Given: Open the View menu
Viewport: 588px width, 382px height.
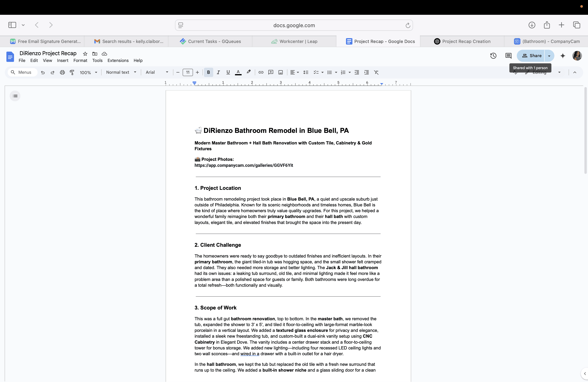Looking at the screenshot, I should pyautogui.click(x=47, y=61).
